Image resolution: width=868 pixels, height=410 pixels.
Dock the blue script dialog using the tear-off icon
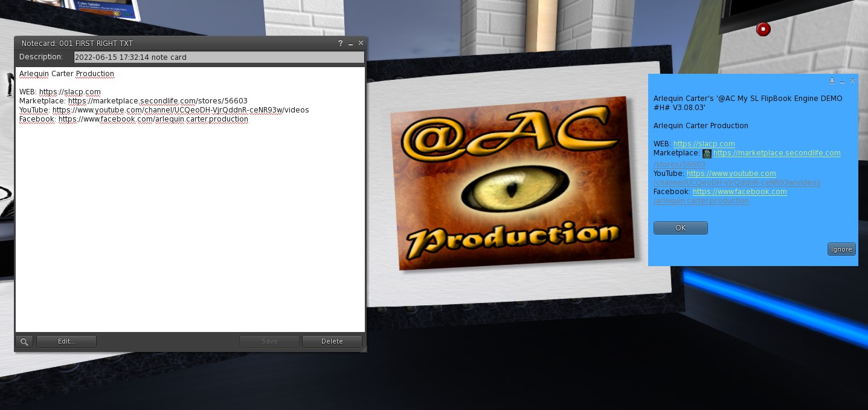pyautogui.click(x=832, y=80)
